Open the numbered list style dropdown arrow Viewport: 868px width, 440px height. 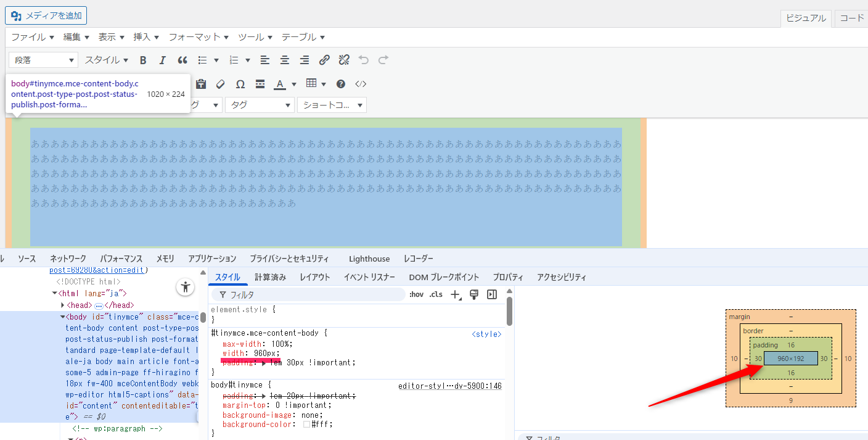(x=248, y=60)
